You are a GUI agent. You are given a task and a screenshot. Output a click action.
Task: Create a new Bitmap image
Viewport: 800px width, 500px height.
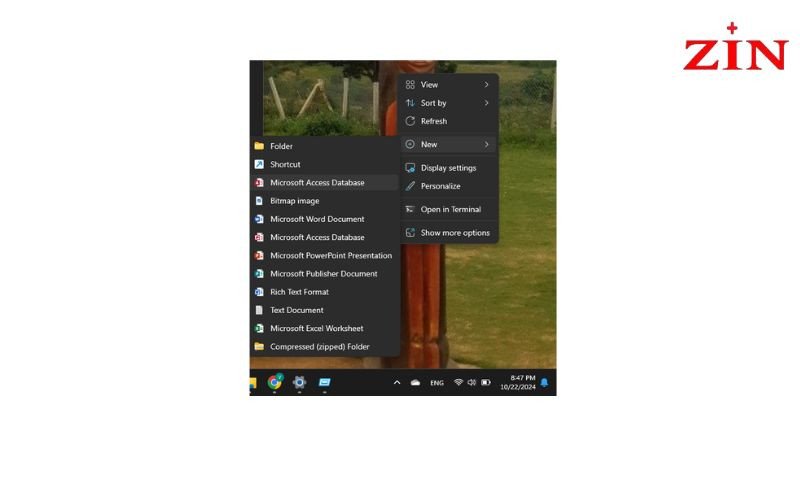[324, 201]
